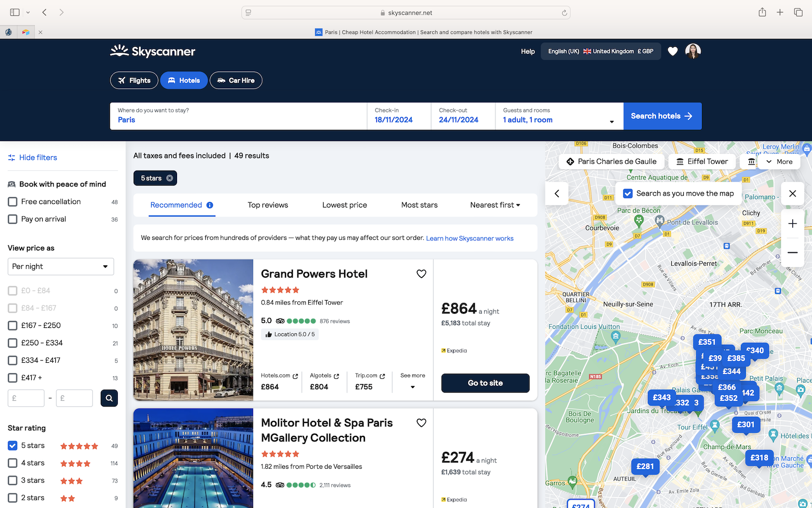Expand See more prices for Grand Powers Hotel
The image size is (812, 508).
click(413, 381)
